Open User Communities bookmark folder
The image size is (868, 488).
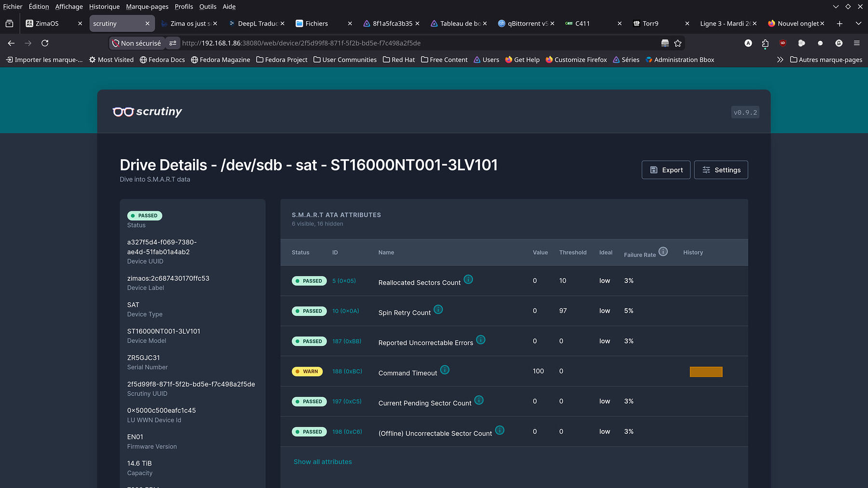pos(345,60)
